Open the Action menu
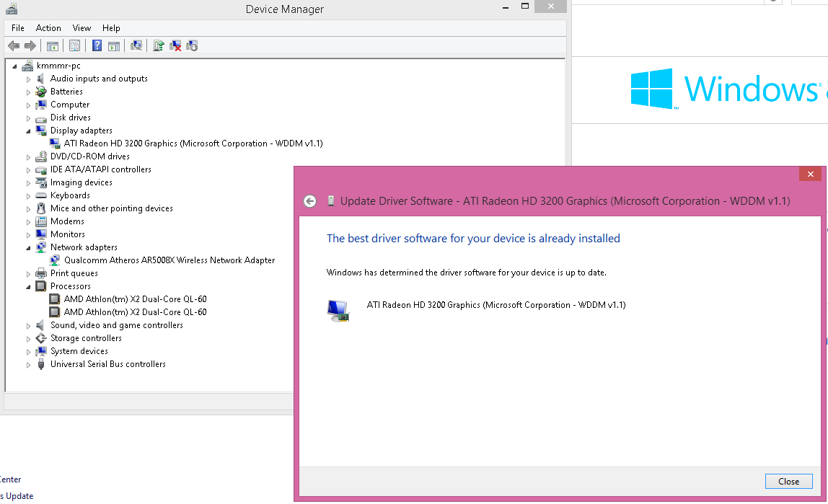Viewport: 828px width, 504px height. (x=48, y=28)
